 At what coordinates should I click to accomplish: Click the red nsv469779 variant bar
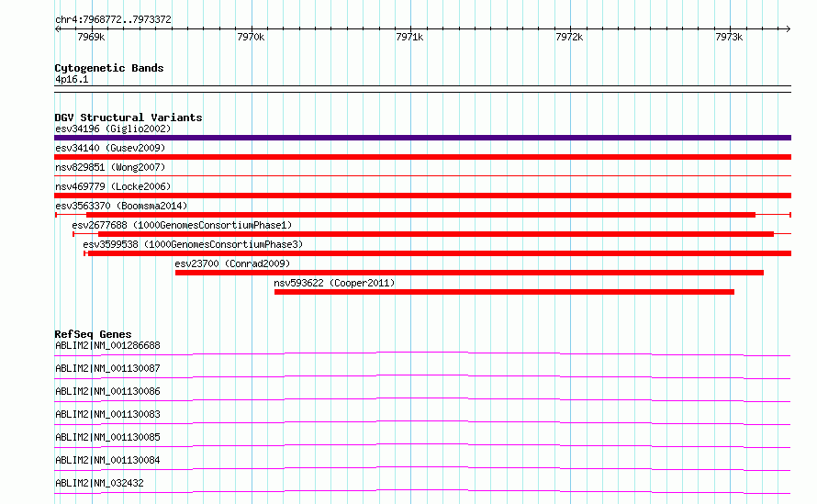[x=422, y=196]
